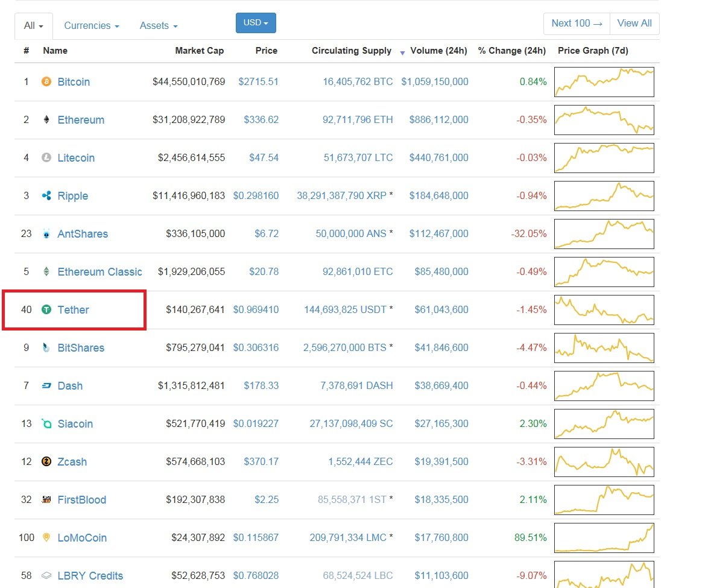The width and height of the screenshot is (708, 588).
Task: Sort by Volume (24h) header
Action: point(438,51)
